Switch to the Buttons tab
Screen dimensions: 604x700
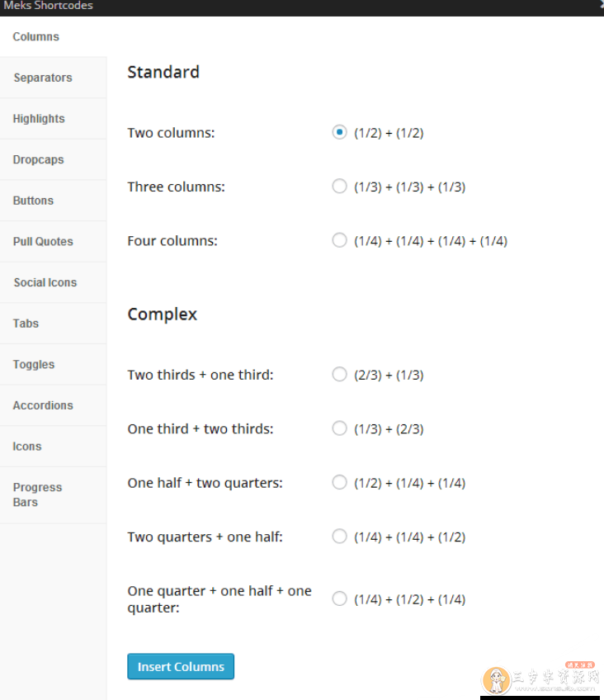pyautogui.click(x=33, y=201)
